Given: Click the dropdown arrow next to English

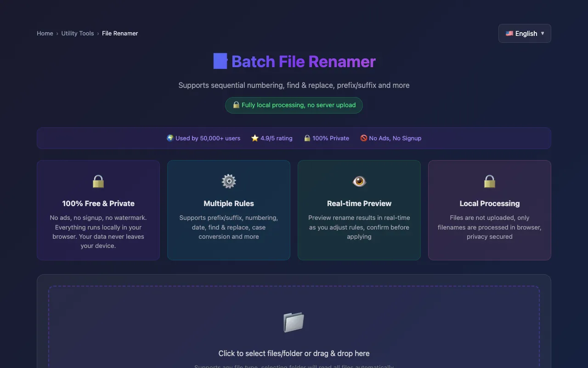Looking at the screenshot, I should (x=543, y=33).
